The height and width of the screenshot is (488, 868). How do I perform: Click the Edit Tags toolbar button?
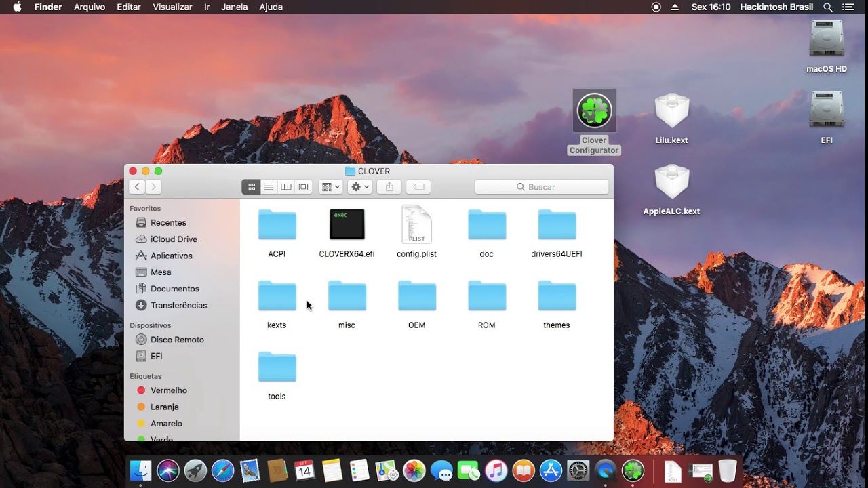[x=418, y=186]
